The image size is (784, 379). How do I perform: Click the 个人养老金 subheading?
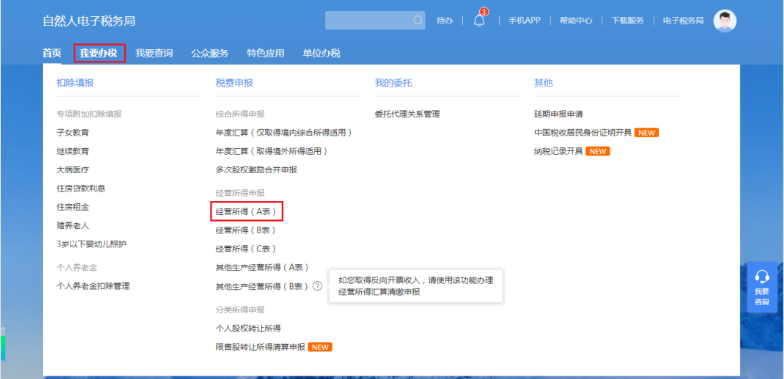77,268
